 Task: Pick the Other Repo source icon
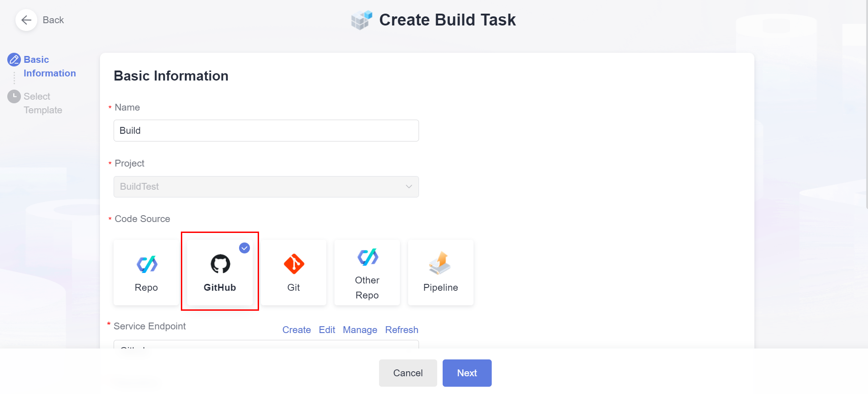pos(367,257)
